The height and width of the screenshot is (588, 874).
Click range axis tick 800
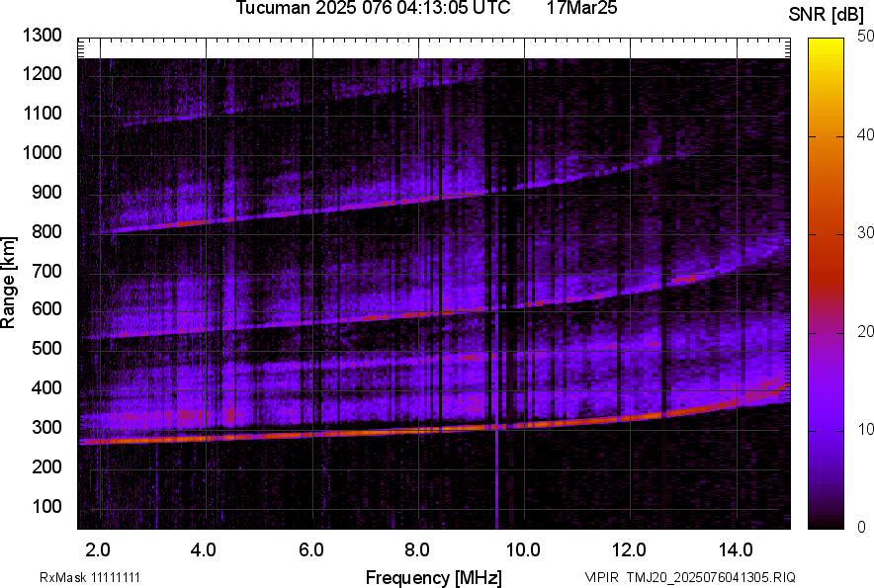pyautogui.click(x=46, y=231)
